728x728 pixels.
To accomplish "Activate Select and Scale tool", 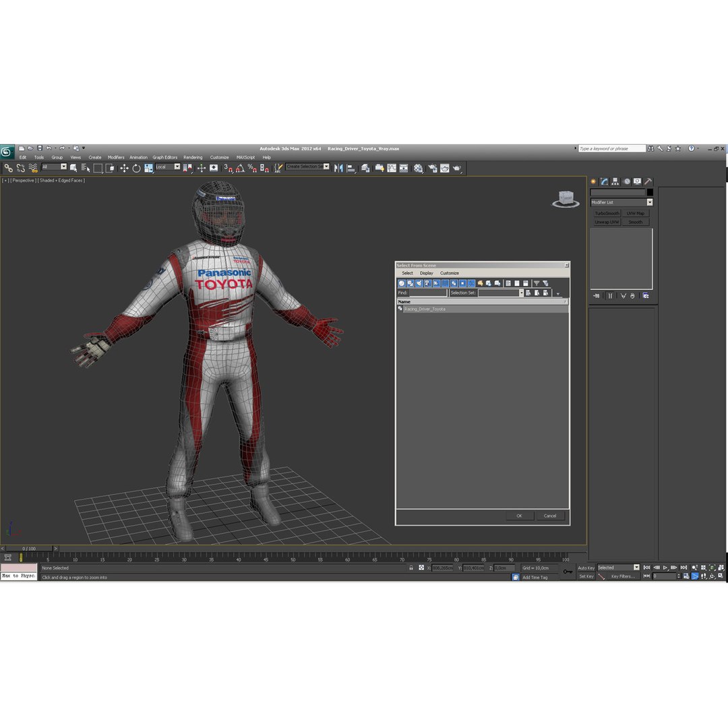I will tap(148, 168).
